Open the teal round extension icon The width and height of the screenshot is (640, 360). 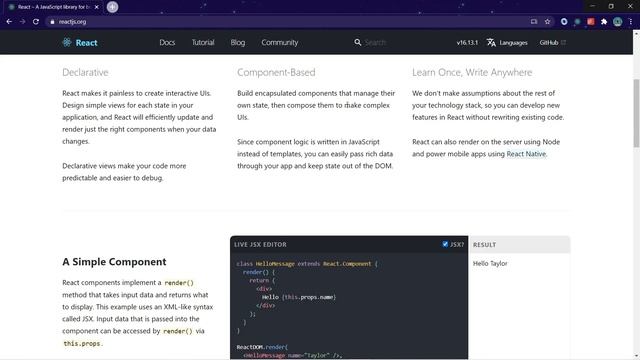pyautogui.click(x=577, y=22)
